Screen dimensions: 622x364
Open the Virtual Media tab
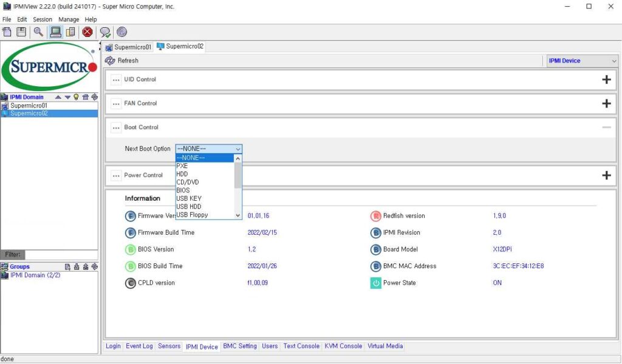[x=385, y=346]
